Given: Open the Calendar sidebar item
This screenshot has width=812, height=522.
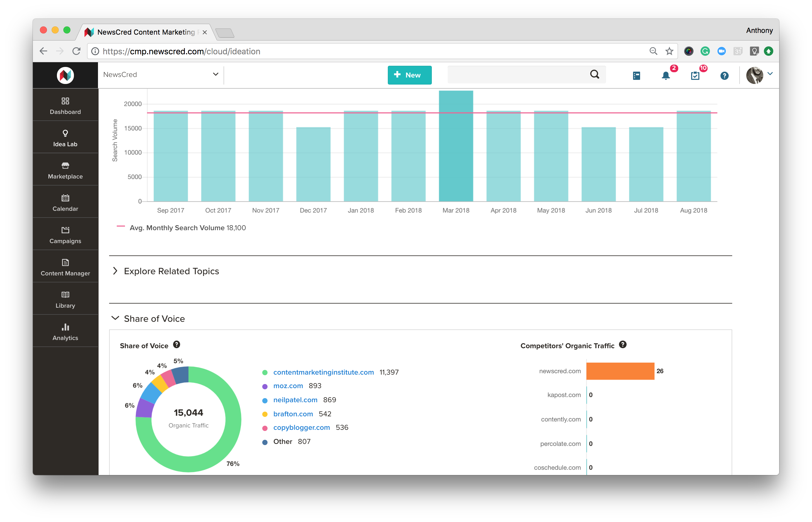Looking at the screenshot, I should pos(65,203).
